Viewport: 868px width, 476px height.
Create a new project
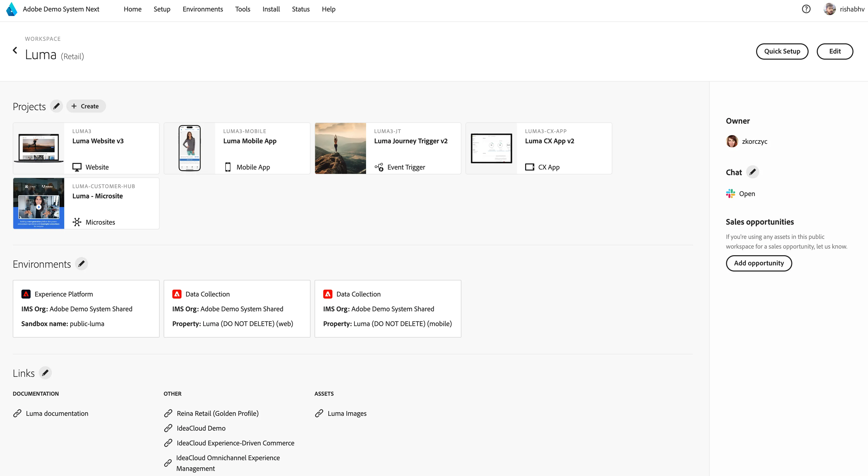click(86, 106)
